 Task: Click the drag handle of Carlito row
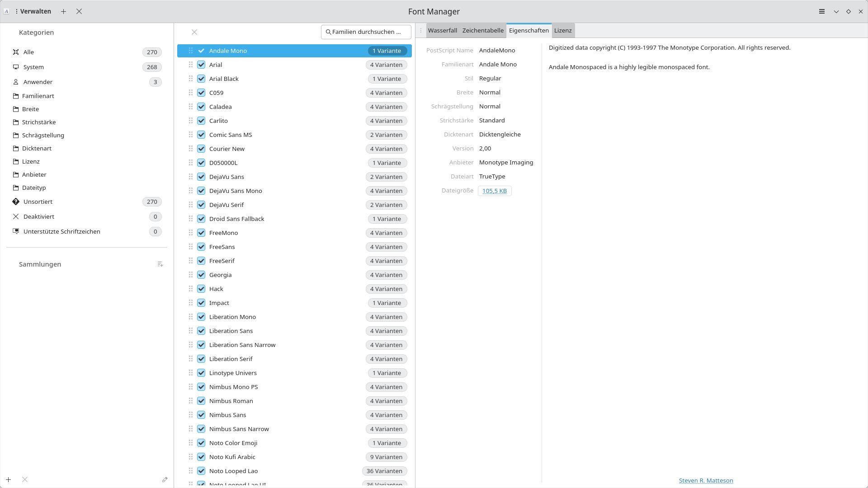tap(191, 121)
